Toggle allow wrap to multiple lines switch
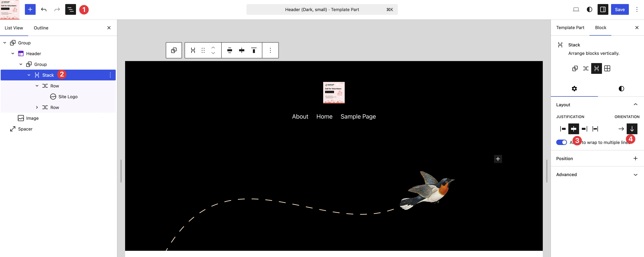 click(561, 142)
